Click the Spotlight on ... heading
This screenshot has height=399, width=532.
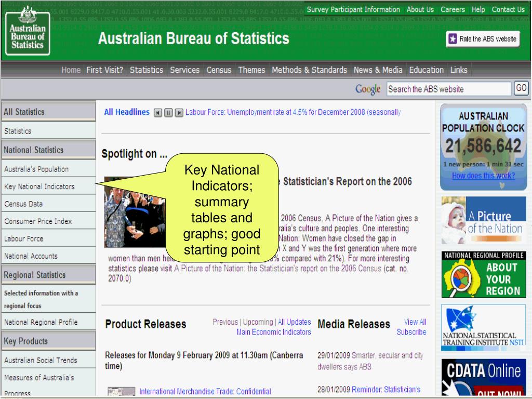135,154
